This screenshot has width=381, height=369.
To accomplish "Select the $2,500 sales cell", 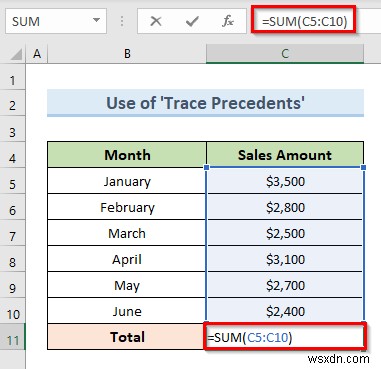I will [x=285, y=233].
